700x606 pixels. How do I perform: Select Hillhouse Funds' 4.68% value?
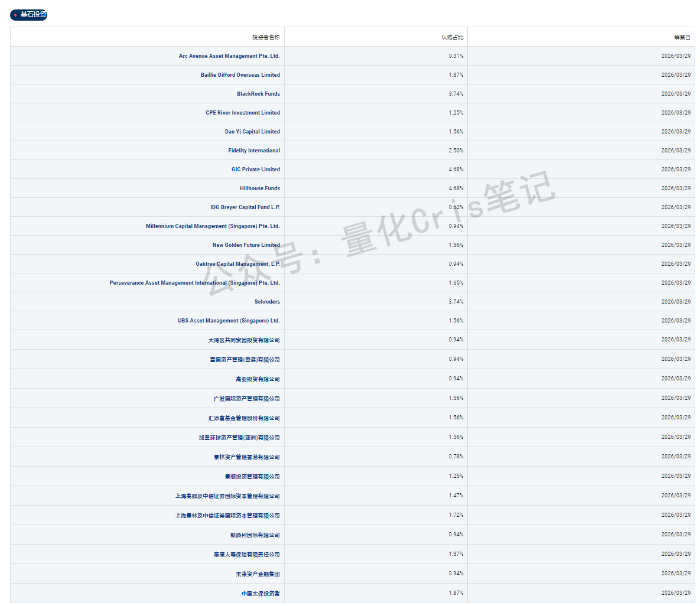pyautogui.click(x=456, y=188)
